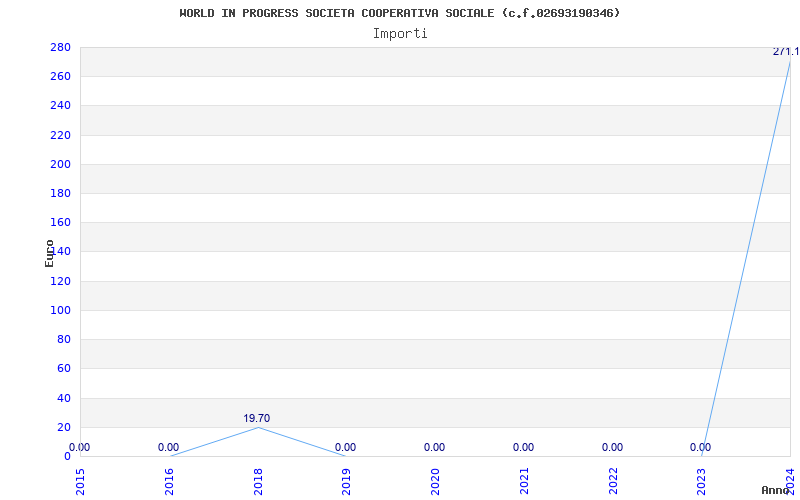The height and width of the screenshot is (500, 800).
Task: Click the 280 y-axis tick label
Action: 60,47
